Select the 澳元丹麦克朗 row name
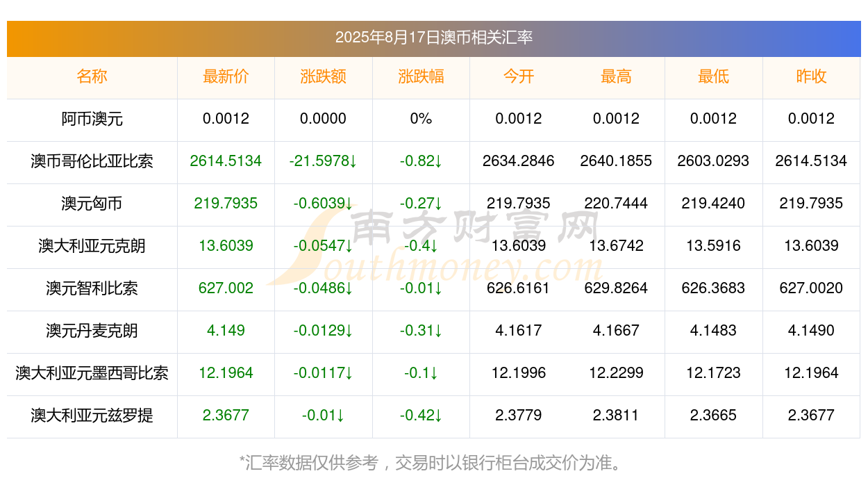This screenshot has height=485, width=868. [x=92, y=331]
